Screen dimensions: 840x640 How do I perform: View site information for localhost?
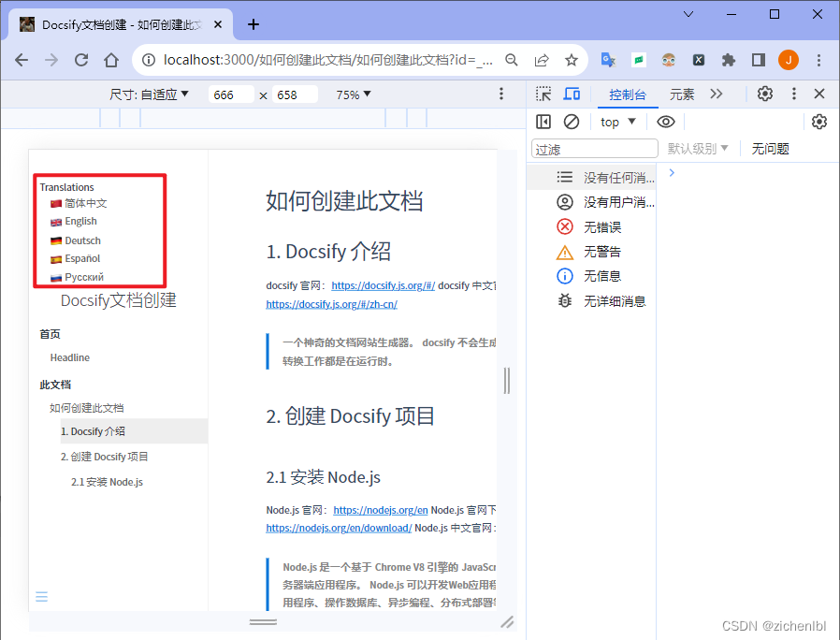tap(149, 60)
